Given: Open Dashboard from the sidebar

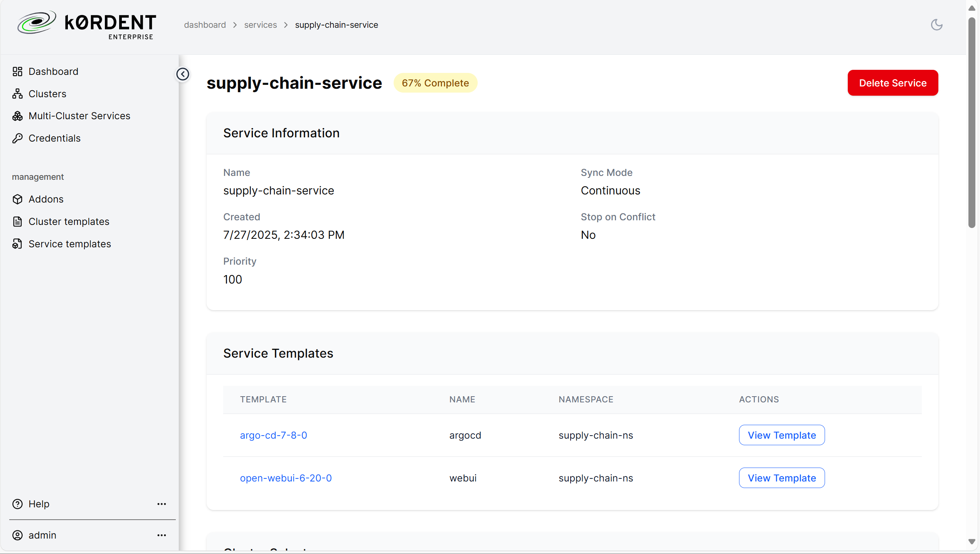Looking at the screenshot, I should [53, 71].
